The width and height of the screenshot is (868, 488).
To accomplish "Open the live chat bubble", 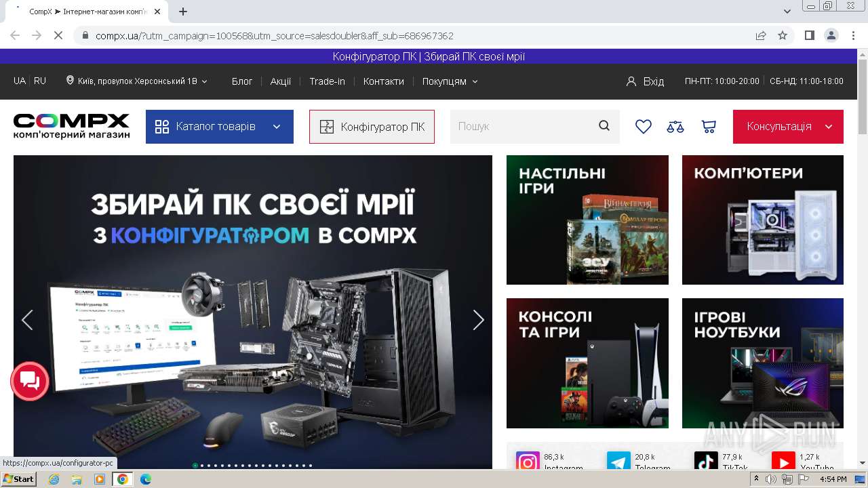I will pos(30,381).
